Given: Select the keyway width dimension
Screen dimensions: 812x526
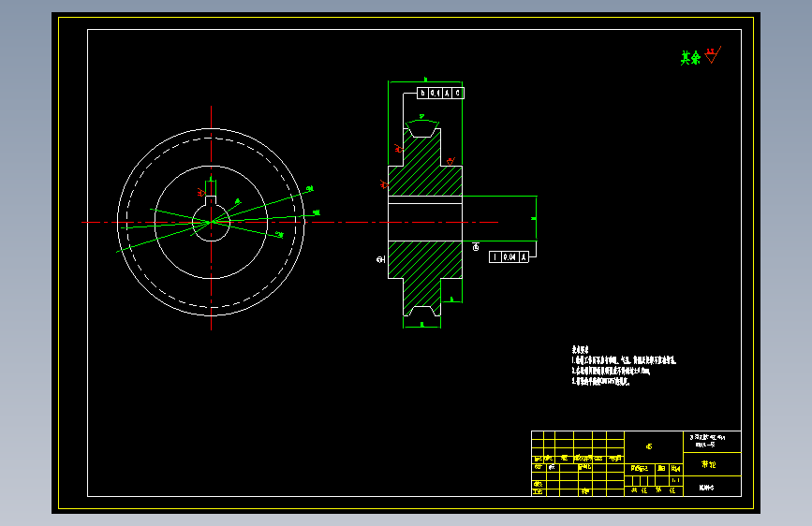Looking at the screenshot, I should tap(211, 179).
